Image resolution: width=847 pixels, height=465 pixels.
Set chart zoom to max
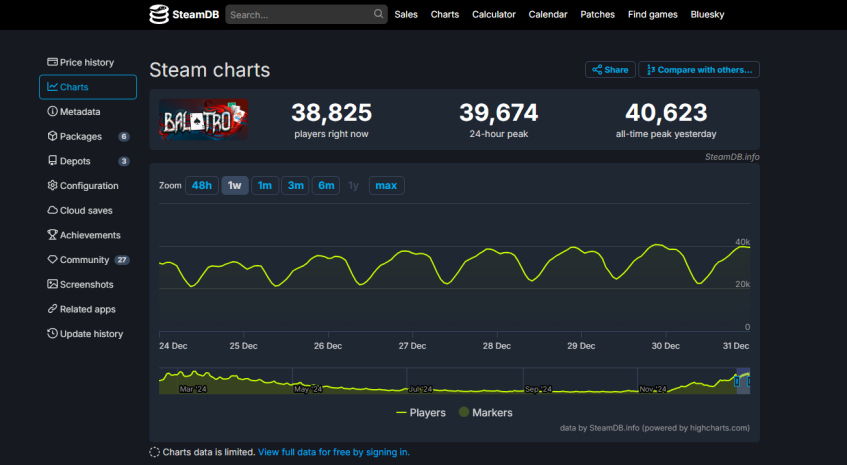[386, 185]
